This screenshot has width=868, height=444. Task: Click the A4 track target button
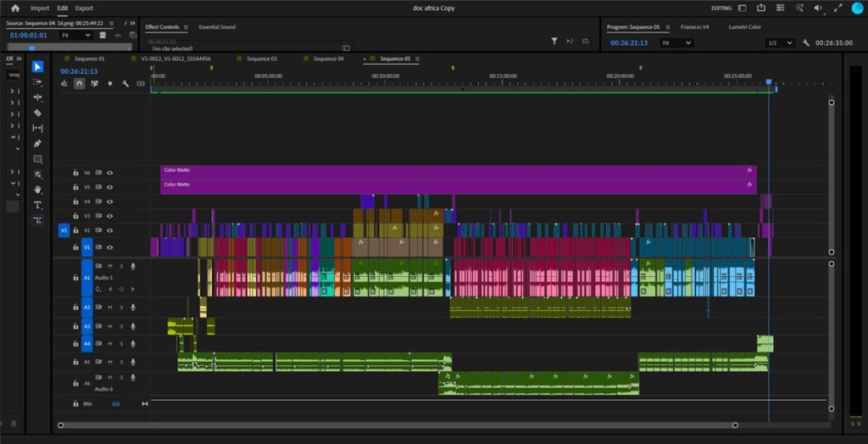[x=87, y=344]
